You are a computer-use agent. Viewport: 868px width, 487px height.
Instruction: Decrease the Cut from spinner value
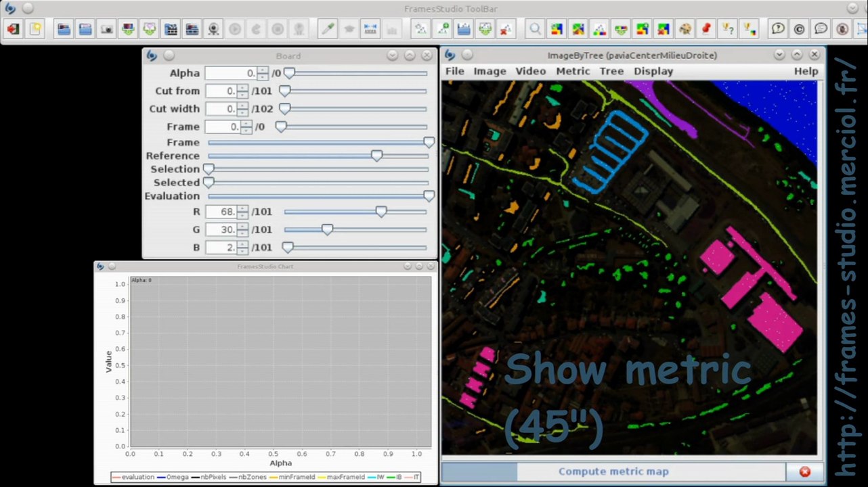pyautogui.click(x=242, y=94)
